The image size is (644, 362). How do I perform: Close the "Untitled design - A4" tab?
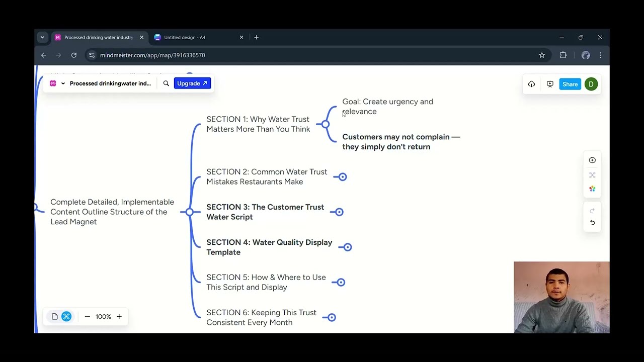[242, 37]
